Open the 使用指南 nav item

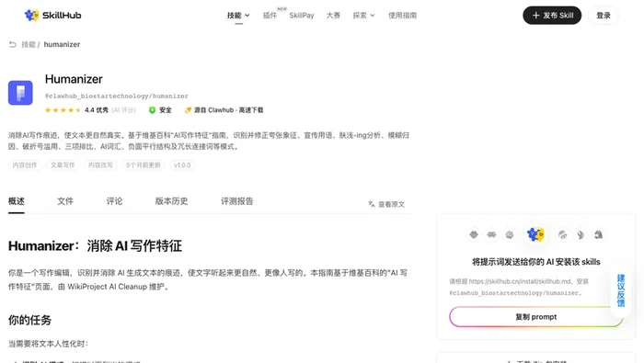(x=403, y=16)
